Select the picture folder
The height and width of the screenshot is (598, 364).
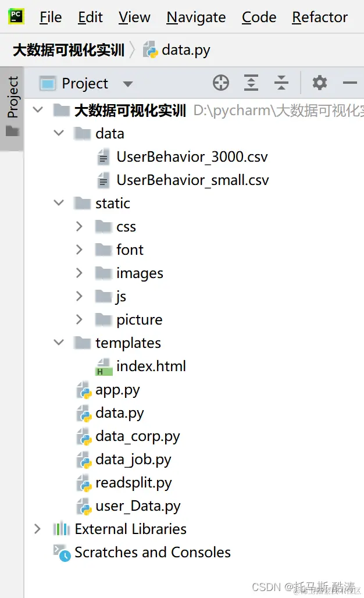[140, 320]
